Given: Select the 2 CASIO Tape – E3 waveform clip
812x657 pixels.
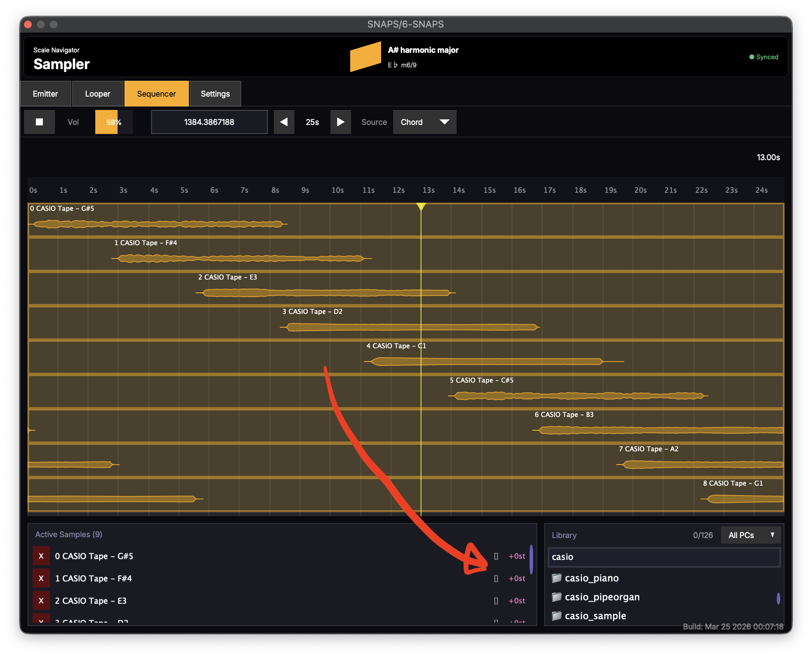Looking at the screenshot, I should click(x=326, y=292).
